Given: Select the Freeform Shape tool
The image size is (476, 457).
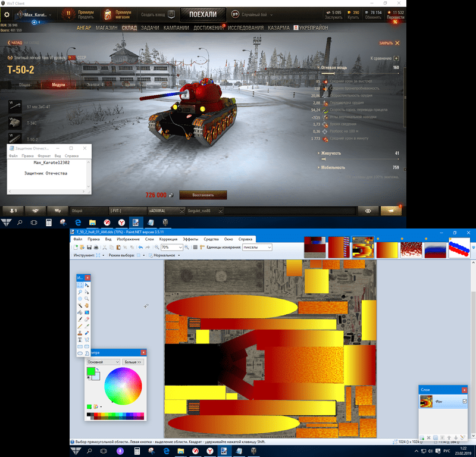Looking at the screenshot, I should 87,353.
